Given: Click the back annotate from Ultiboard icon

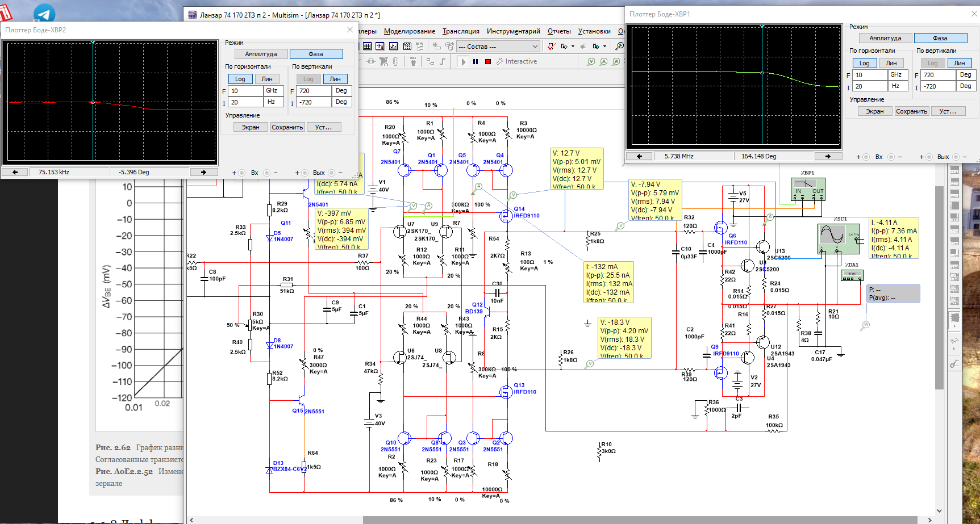Looking at the screenshot, I should [583, 46].
